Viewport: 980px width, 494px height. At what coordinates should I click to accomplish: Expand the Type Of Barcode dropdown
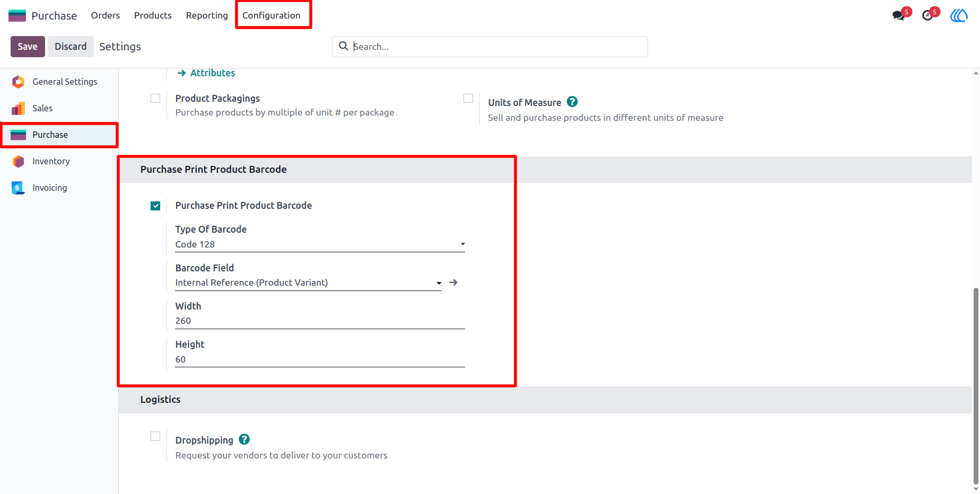coord(320,244)
